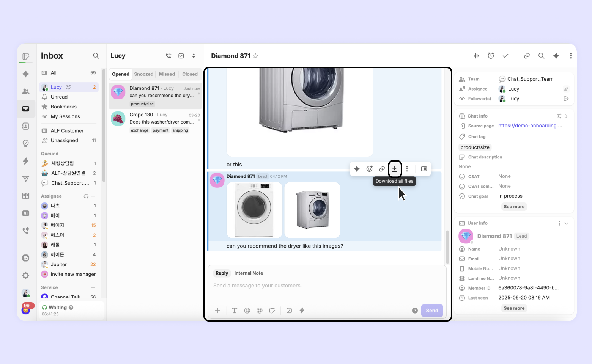592x364 pixels.
Task: Click the AI sparkle on the message toolbar
Action: click(x=357, y=169)
